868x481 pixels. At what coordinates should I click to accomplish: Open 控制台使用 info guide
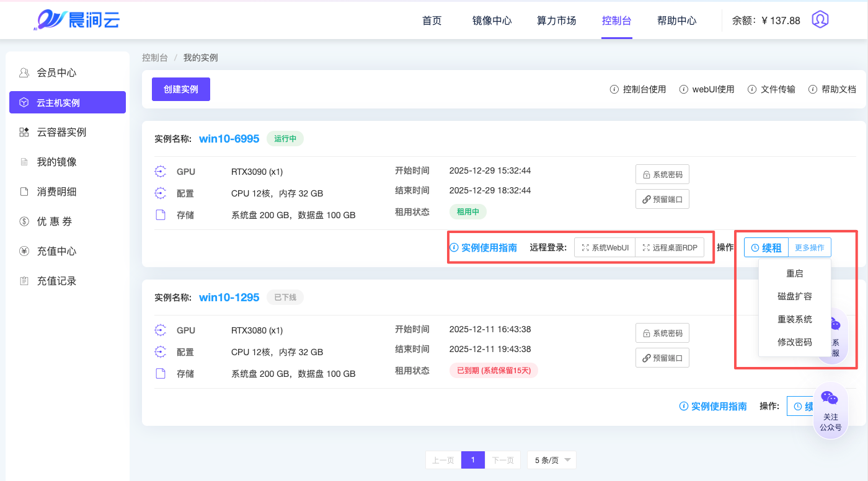click(x=638, y=89)
